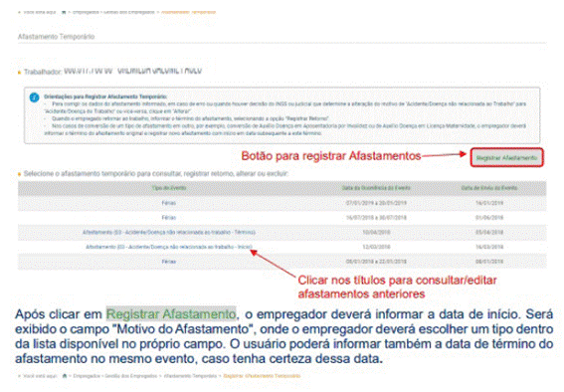Open the Afastamento 03 Término event
Screen dimensions: 564x392
tap(169, 233)
